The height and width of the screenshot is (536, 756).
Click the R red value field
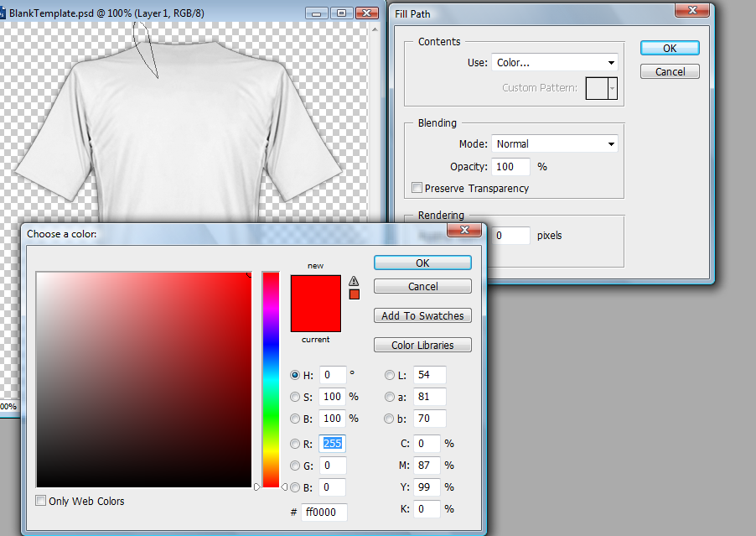tap(333, 444)
